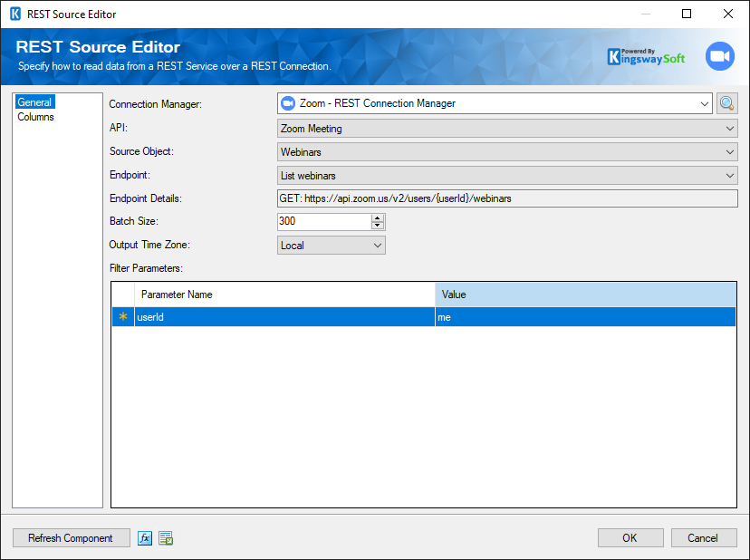Close the REST Source Editor window
The height and width of the screenshot is (560, 750).
(x=728, y=14)
